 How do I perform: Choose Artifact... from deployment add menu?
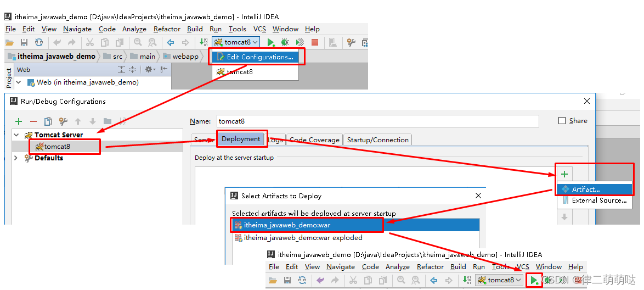[594, 189]
